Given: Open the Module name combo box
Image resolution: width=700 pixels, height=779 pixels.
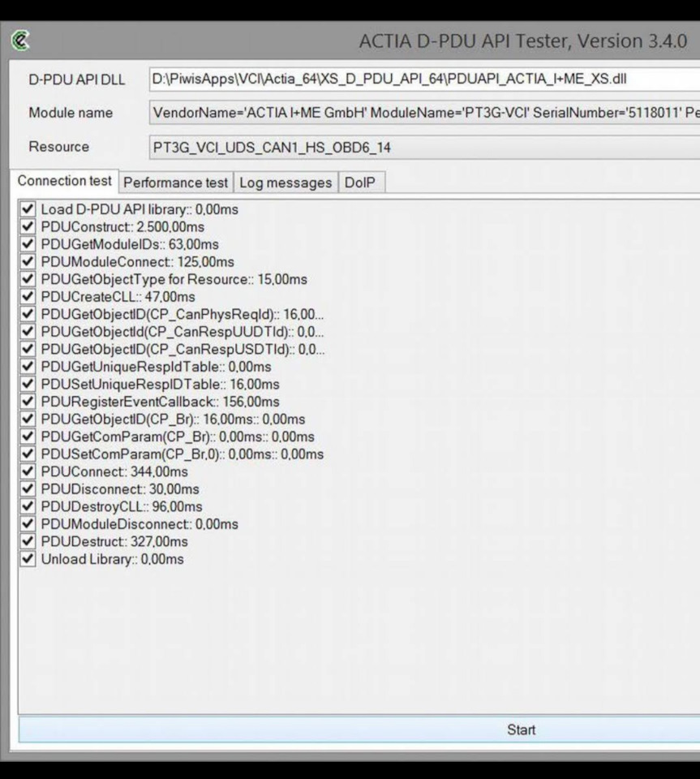Looking at the screenshot, I should point(422,113).
